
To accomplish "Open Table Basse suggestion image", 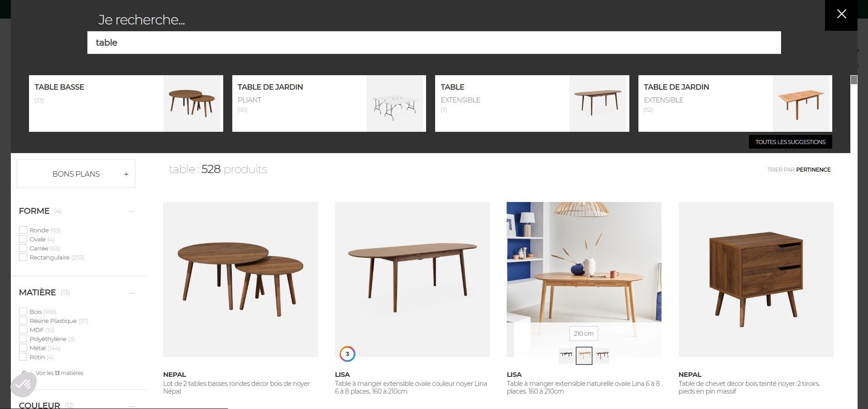I will click(192, 104).
